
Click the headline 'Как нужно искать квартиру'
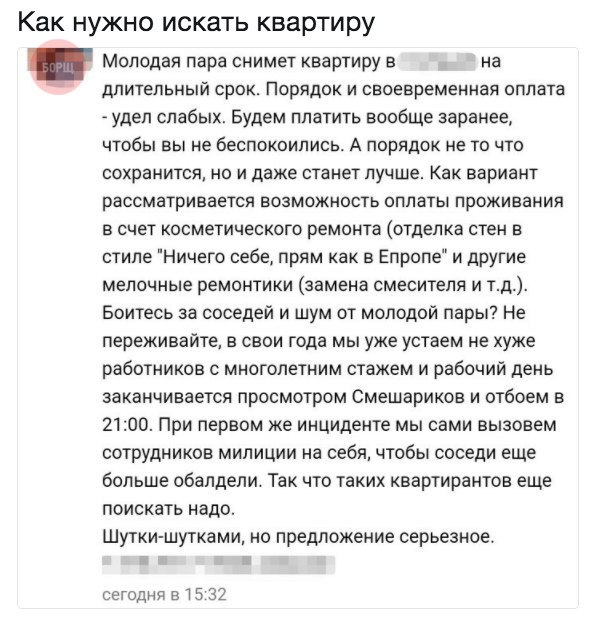click(196, 23)
